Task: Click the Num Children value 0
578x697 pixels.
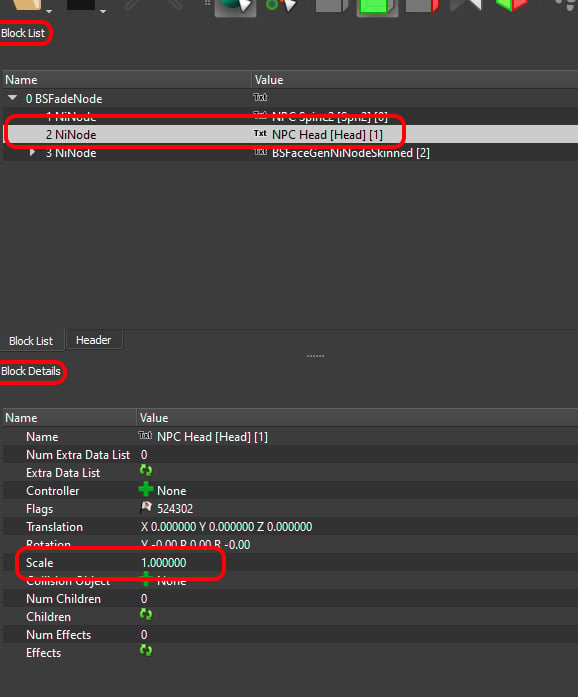Action: tap(144, 599)
